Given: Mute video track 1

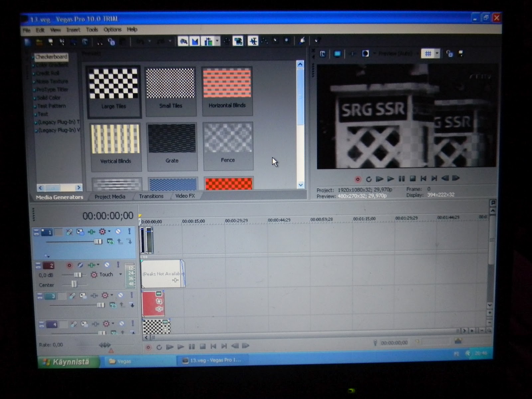Looking at the screenshot, I should [x=118, y=231].
